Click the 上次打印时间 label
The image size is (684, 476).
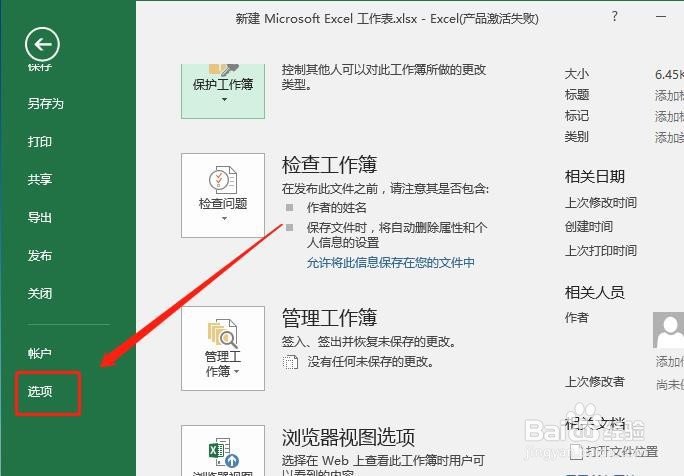[601, 251]
